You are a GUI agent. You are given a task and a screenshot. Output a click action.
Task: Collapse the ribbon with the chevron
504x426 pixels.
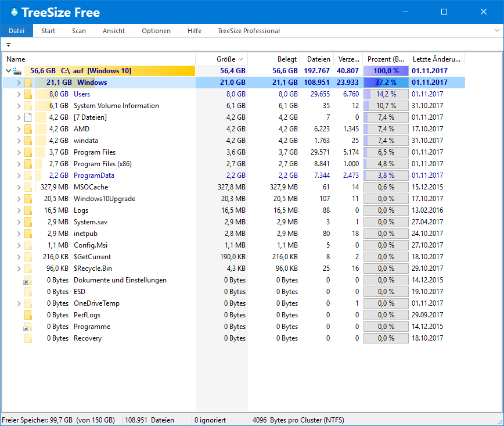[497, 31]
